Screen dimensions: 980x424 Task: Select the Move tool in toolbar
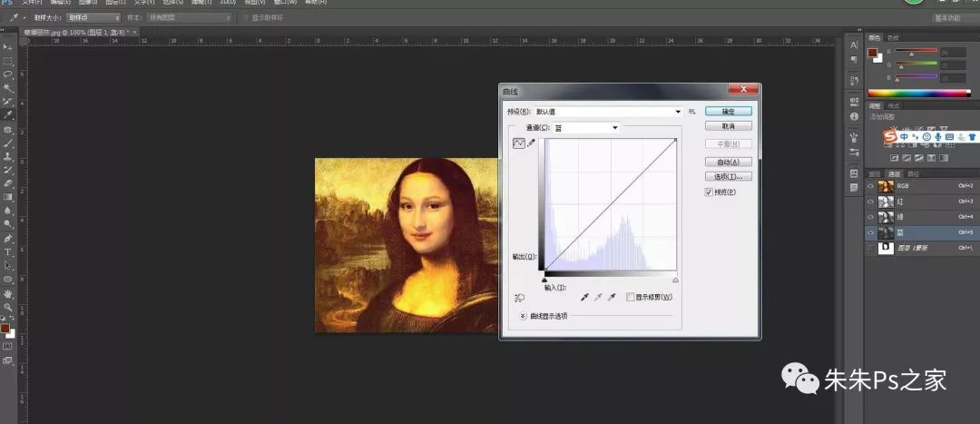pyautogui.click(x=7, y=46)
